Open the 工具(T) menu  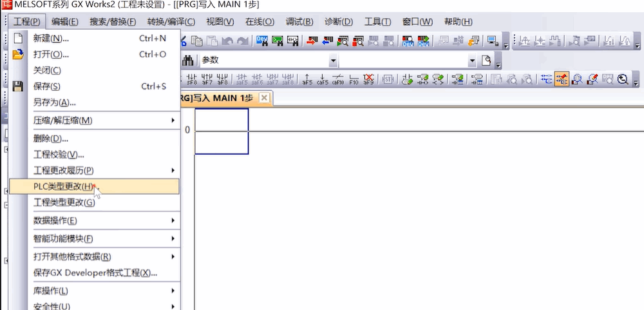pyautogui.click(x=378, y=22)
